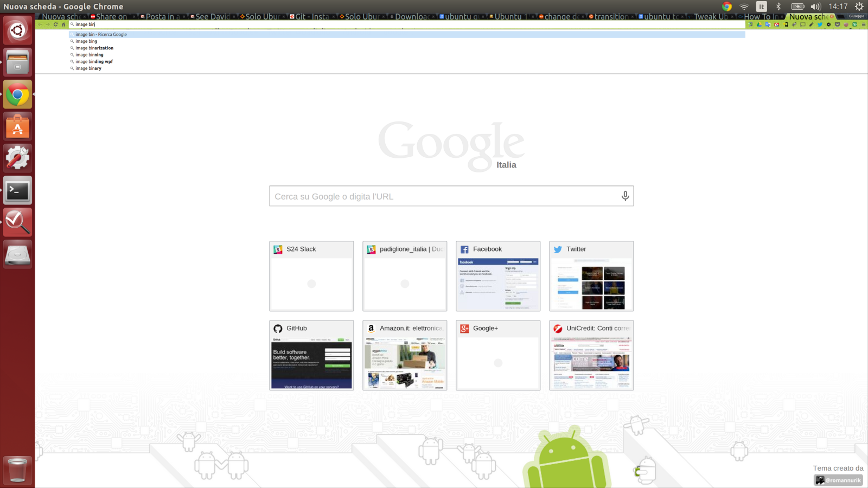Click the 'Cerca su Google' search box
This screenshot has height=488, width=868.
(x=451, y=196)
